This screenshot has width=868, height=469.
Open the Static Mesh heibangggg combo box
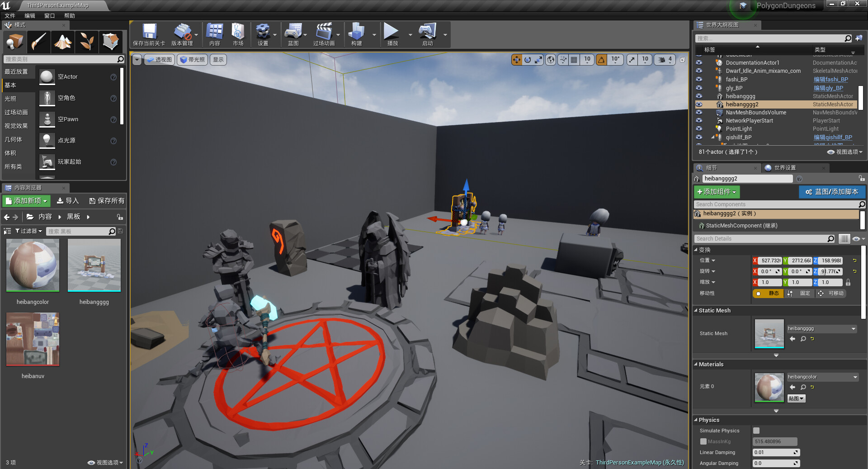click(x=821, y=329)
